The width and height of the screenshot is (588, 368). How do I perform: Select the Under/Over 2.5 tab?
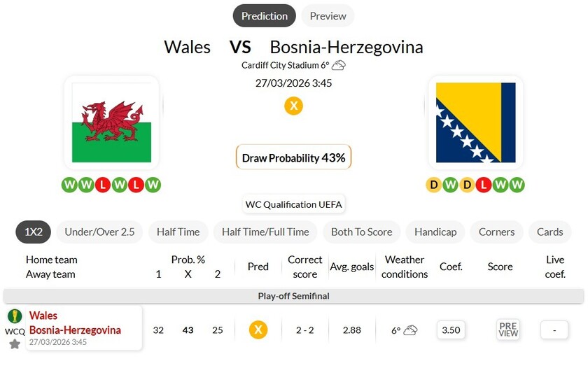tap(99, 232)
